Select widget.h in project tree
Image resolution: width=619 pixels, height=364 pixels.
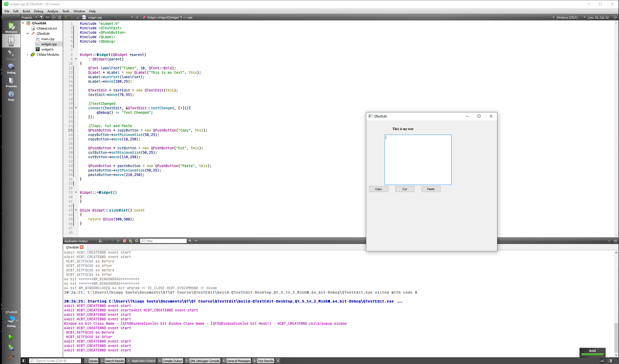point(47,49)
